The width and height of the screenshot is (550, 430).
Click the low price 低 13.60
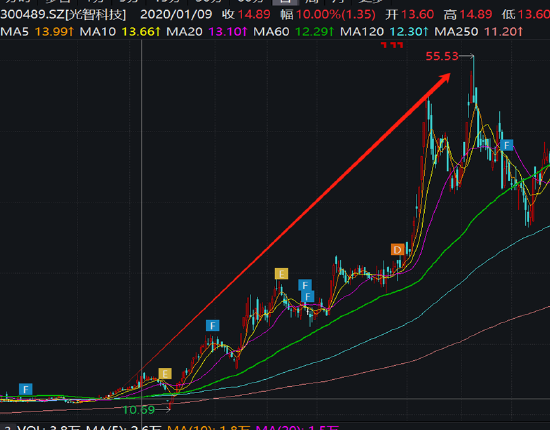(525, 14)
